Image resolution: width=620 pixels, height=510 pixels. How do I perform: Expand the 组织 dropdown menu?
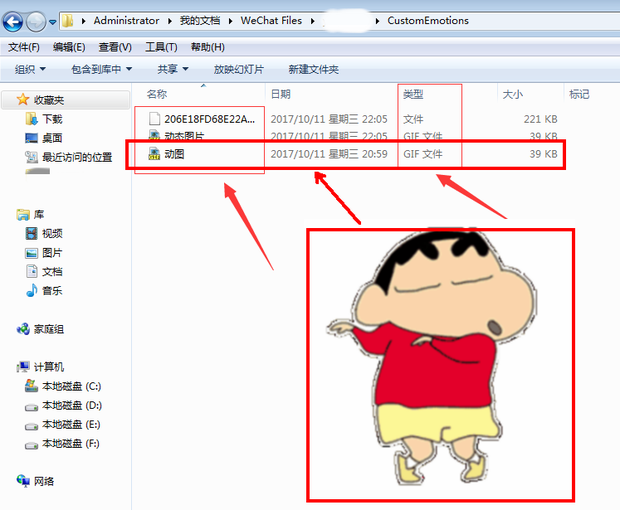click(x=30, y=69)
